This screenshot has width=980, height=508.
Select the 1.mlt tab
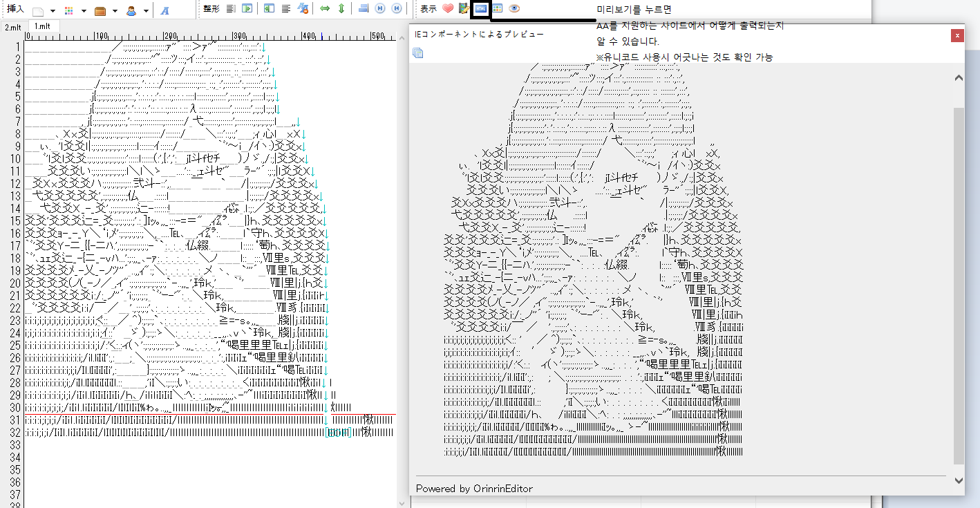pos(43,26)
